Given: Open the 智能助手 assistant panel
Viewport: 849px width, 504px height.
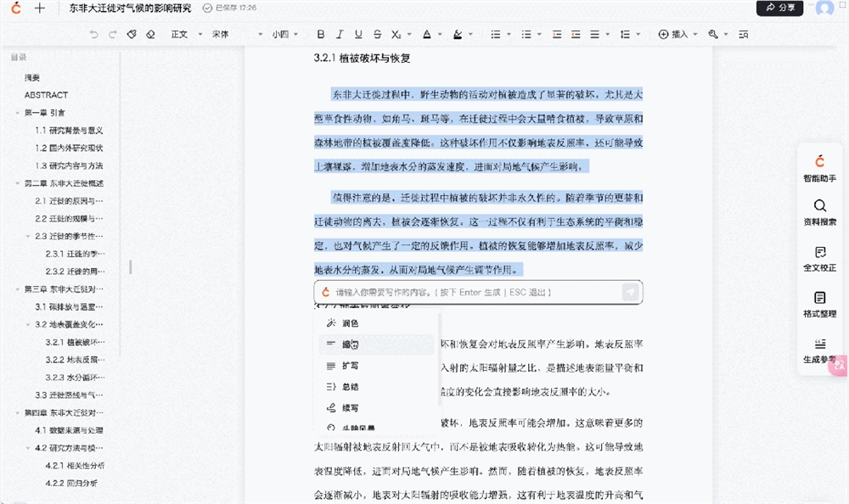Looking at the screenshot, I should [x=818, y=170].
